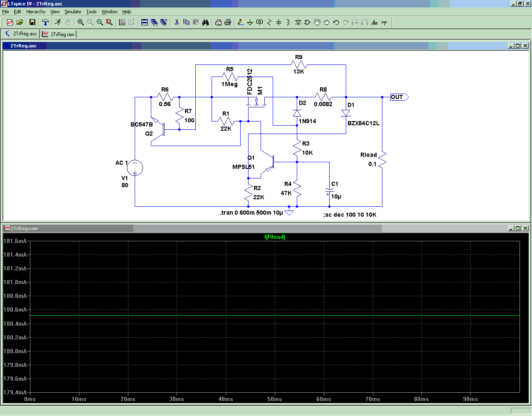Open the Hierarchy menu
The image size is (532, 416).
[36, 12]
